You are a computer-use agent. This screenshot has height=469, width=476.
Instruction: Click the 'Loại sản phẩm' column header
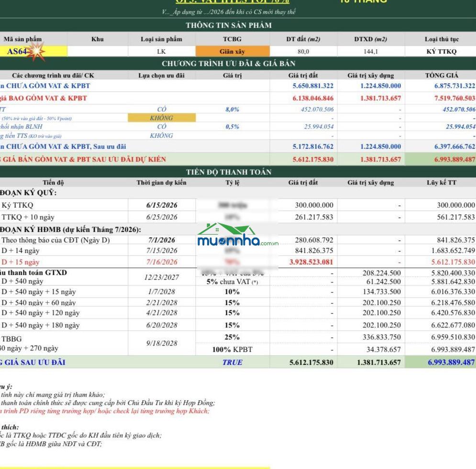[162, 39]
